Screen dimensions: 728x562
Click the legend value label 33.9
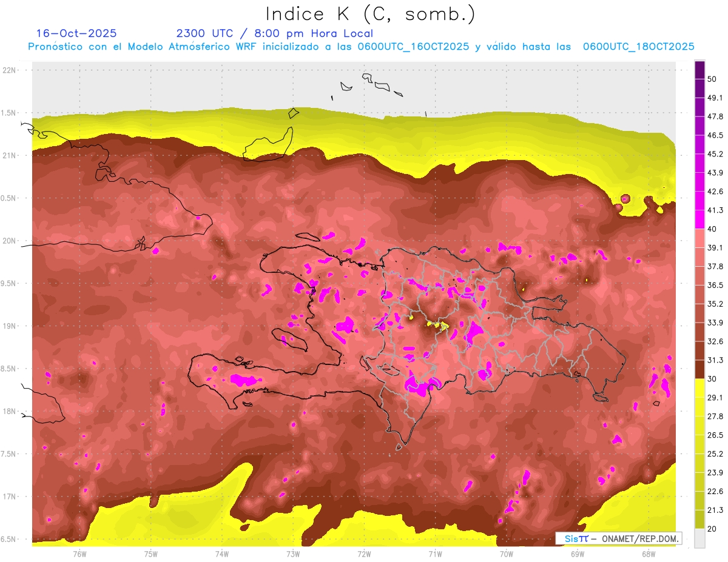(716, 322)
